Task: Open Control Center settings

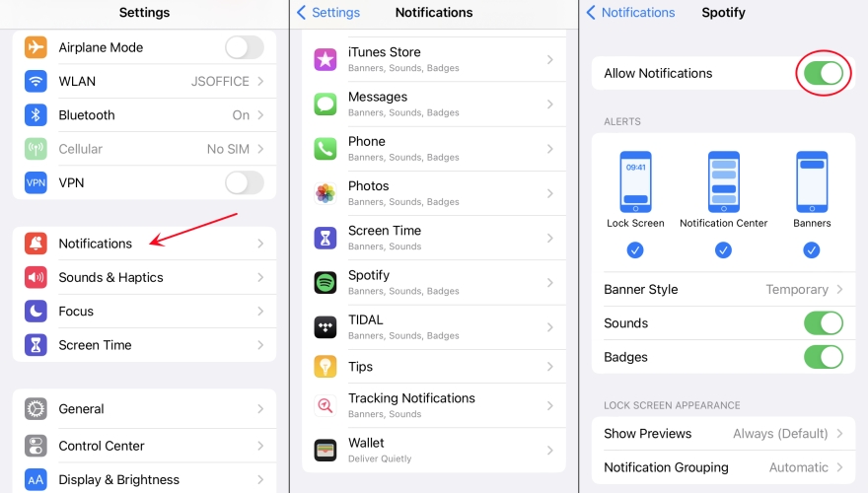Action: point(144,446)
